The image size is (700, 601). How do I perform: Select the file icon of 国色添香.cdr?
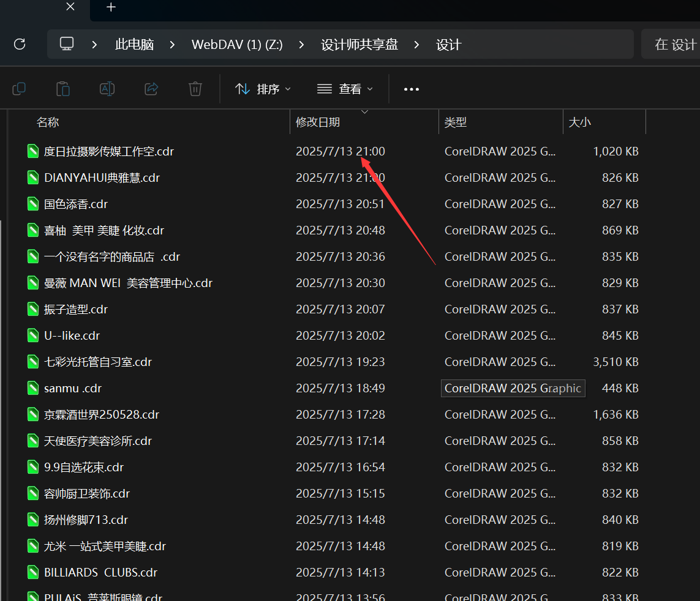[x=33, y=204]
